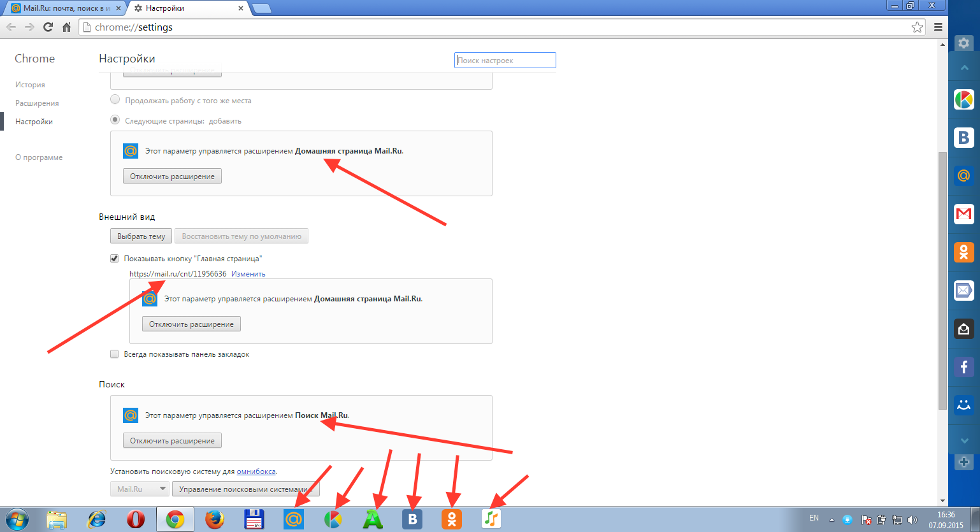
Task: Click 'Отключить расширение' under Следующие страницы
Action: click(172, 176)
